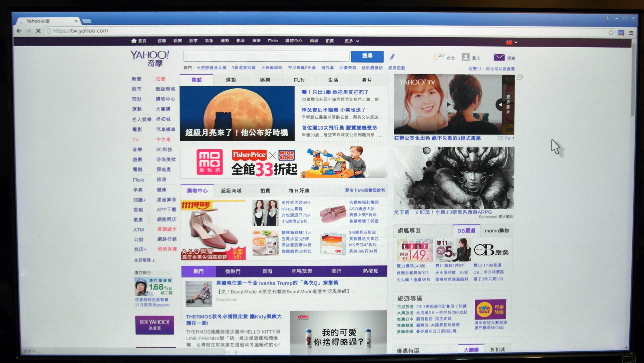Viewport: 644px width, 363px height.
Task: Click the momo購物網 logo in the banner
Action: 209,162
